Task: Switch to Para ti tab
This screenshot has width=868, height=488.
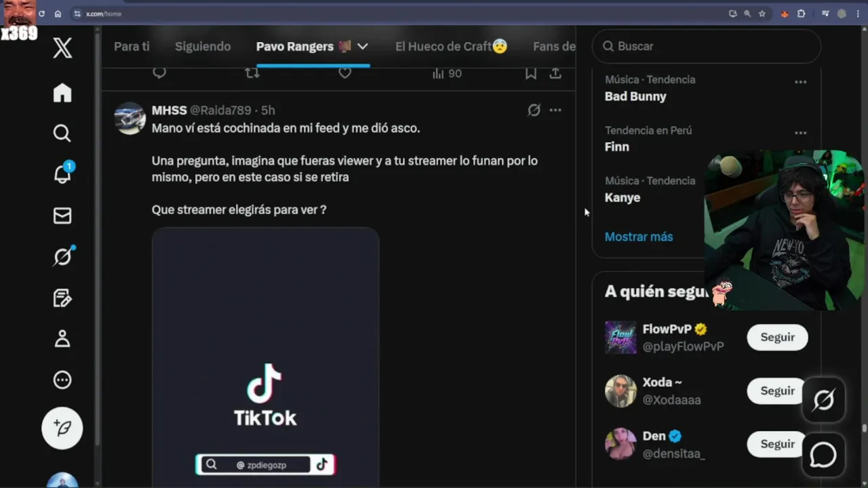Action: (x=132, y=46)
